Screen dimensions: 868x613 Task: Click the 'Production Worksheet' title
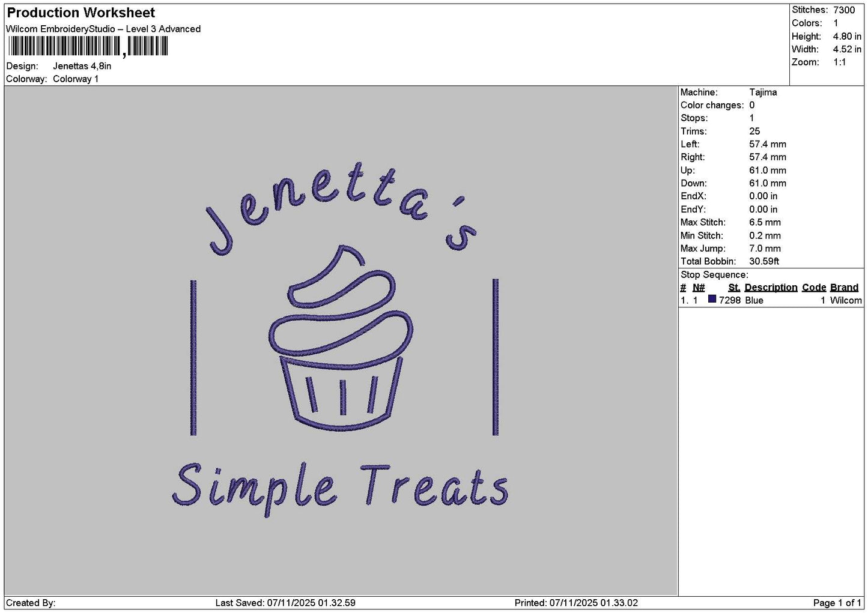pyautogui.click(x=80, y=13)
